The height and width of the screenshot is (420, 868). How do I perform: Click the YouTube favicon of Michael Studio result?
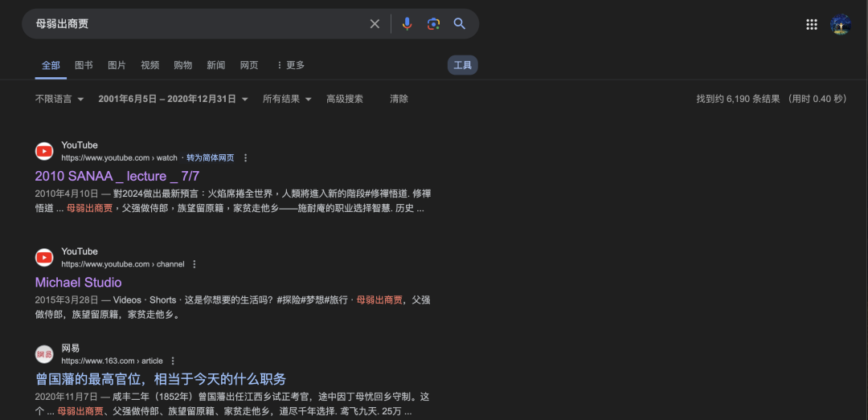(44, 257)
